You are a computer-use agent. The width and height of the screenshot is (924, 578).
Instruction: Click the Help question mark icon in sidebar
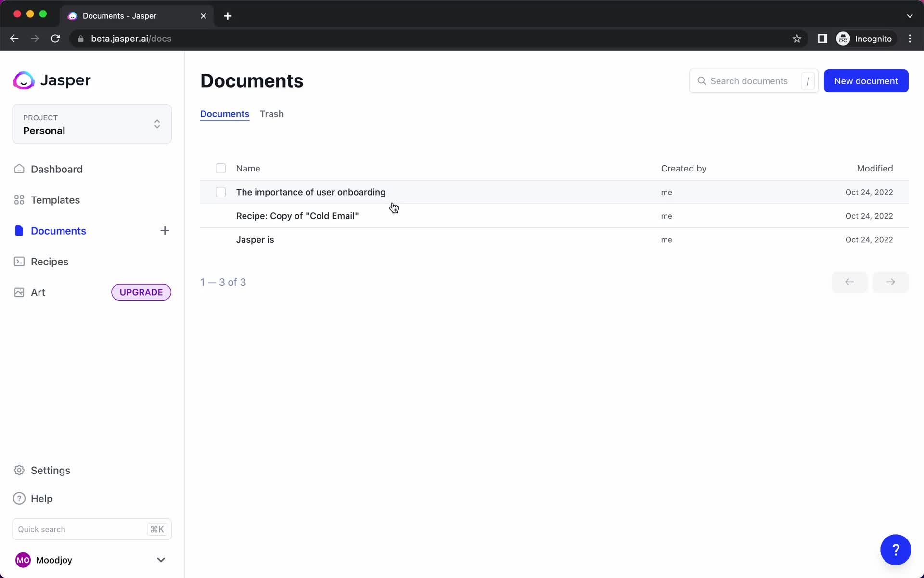tap(19, 499)
